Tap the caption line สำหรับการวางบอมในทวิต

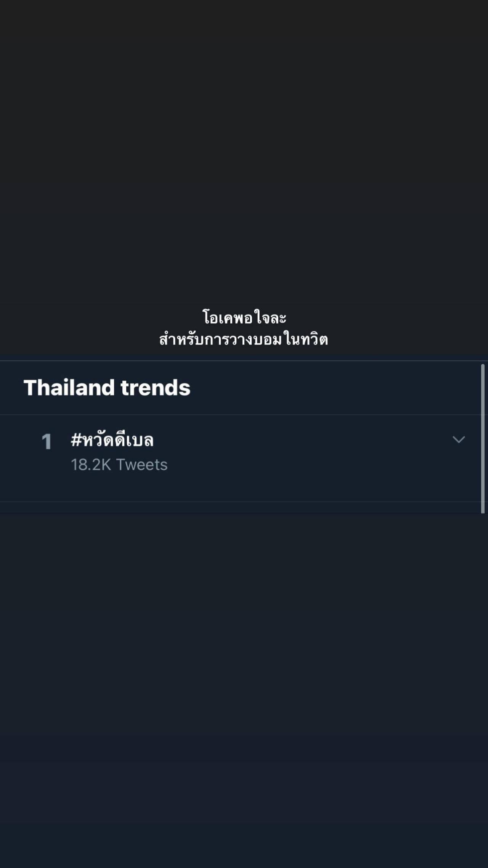pos(244,339)
